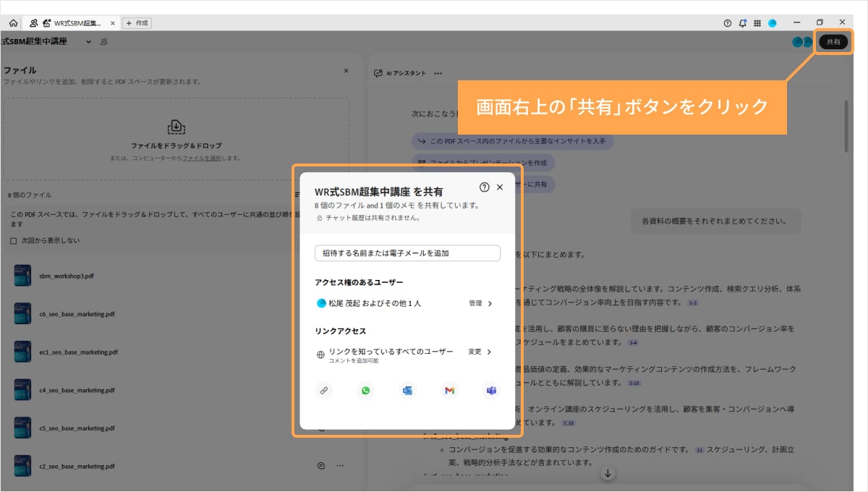868x492 pixels.
Task: Click the globe link access icon
Action: point(321,355)
